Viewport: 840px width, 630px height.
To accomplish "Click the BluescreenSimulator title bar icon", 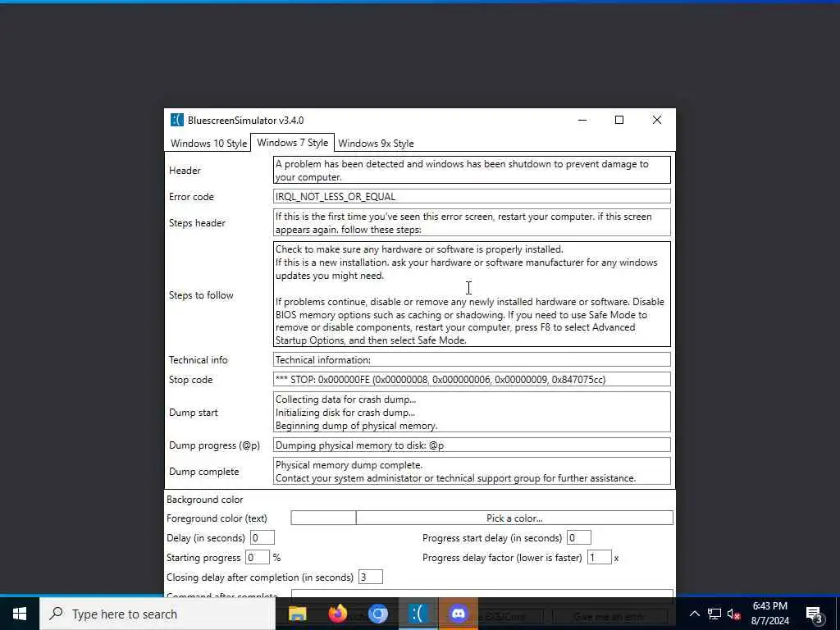I will coord(177,120).
